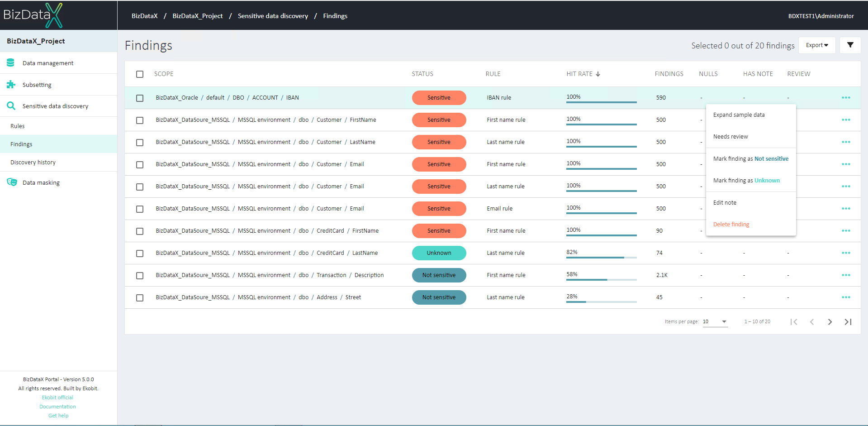Open three-dot menu for Address / Street row
This screenshot has height=426, width=868.
(x=846, y=297)
